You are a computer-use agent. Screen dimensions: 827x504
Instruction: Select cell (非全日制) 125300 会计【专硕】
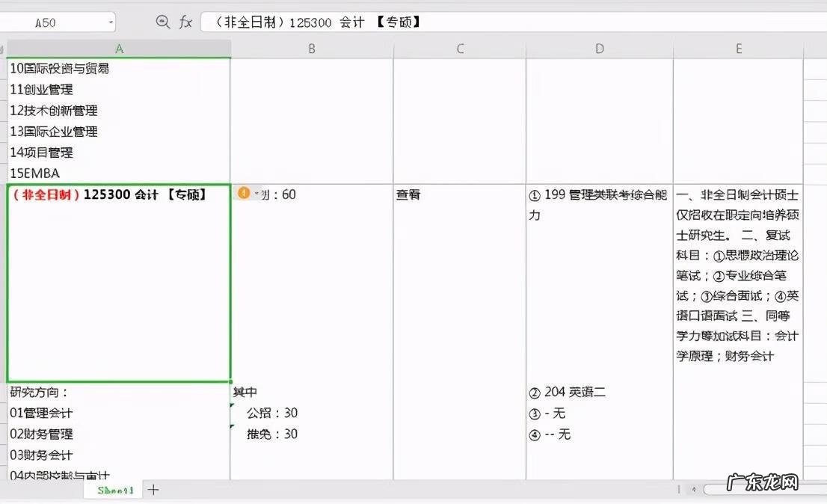click(x=119, y=283)
